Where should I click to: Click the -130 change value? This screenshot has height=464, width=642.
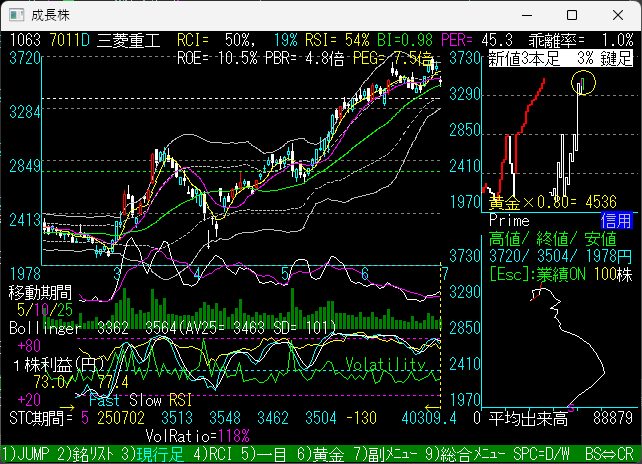(x=361, y=419)
